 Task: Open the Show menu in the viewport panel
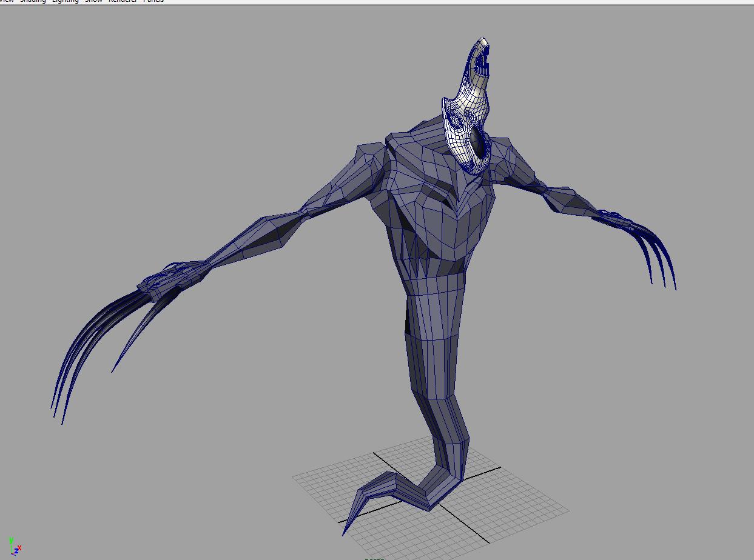click(93, 1)
